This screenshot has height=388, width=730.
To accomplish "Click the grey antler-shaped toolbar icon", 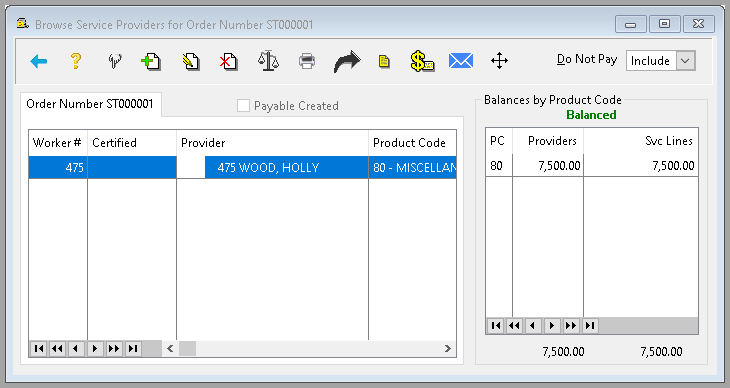I will (115, 61).
